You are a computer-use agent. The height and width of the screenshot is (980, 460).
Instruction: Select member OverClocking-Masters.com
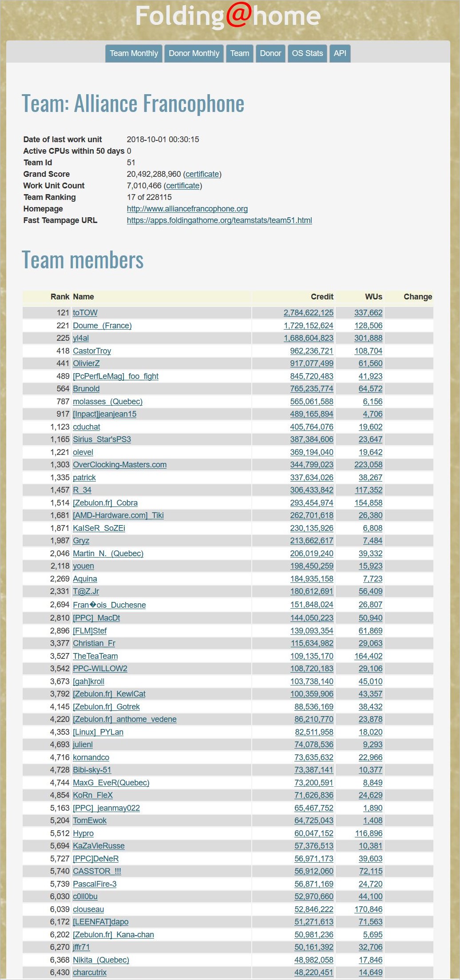pyautogui.click(x=119, y=465)
